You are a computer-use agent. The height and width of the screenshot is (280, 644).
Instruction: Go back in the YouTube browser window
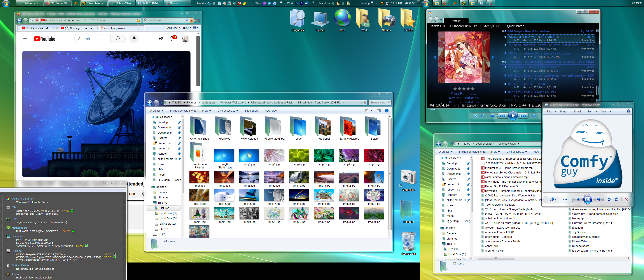(x=19, y=20)
